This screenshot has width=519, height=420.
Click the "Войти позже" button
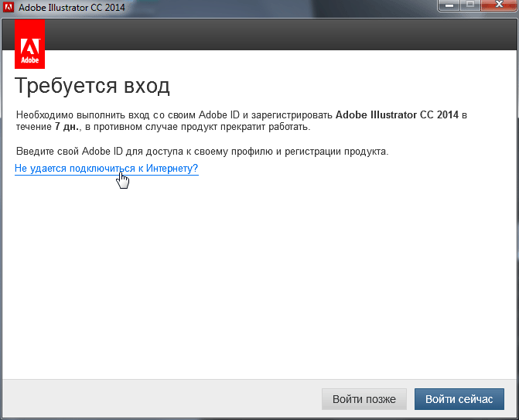point(364,399)
